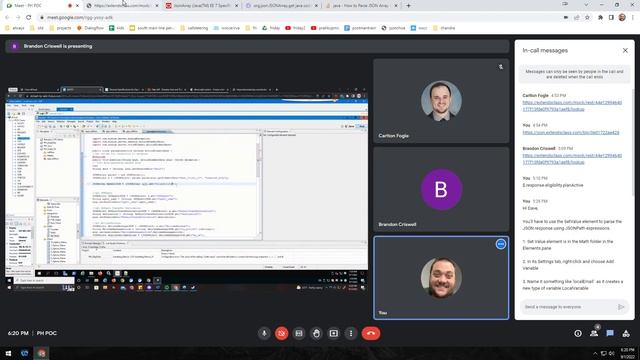Screen dimensions: 640x360
Task: Open the Meeting details info icon
Action: 578,333
